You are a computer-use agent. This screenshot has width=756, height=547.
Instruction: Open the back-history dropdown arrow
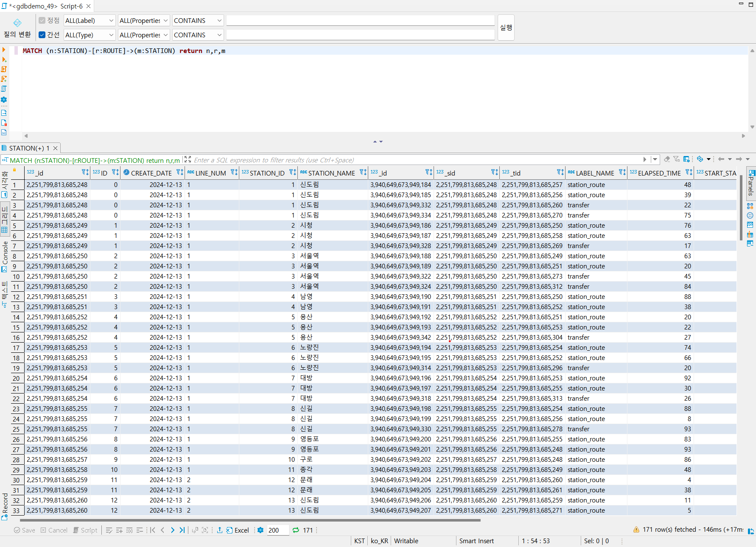pos(730,159)
